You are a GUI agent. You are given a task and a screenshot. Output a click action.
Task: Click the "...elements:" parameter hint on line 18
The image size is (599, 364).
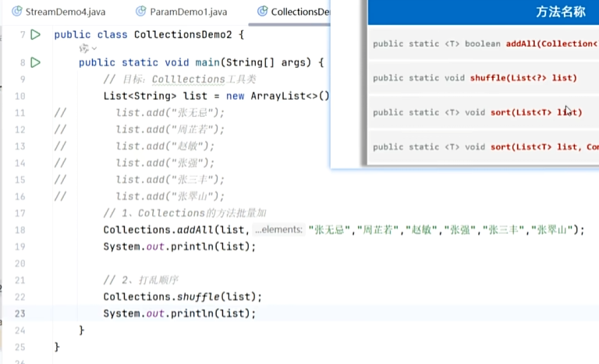(x=279, y=230)
